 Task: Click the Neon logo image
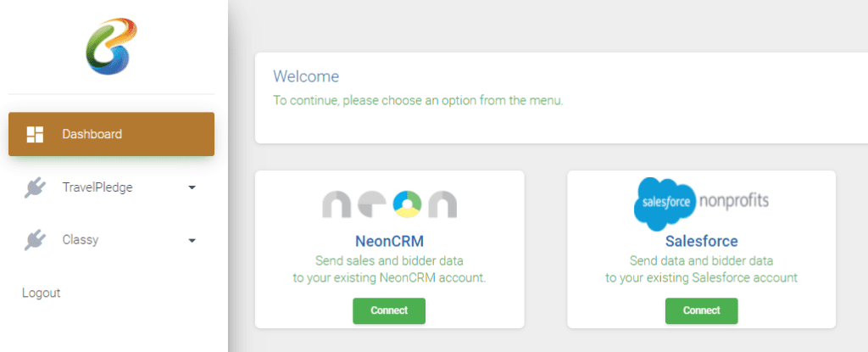389,204
